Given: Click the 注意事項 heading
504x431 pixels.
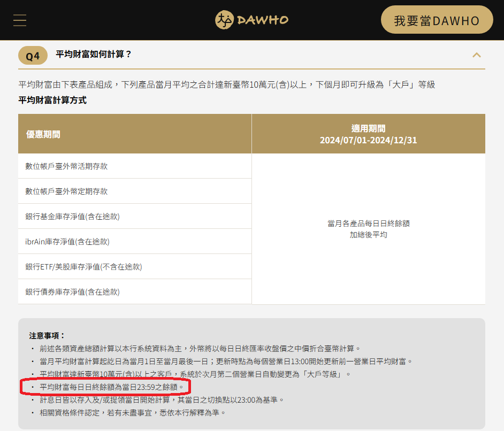Looking at the screenshot, I should 47,336.
